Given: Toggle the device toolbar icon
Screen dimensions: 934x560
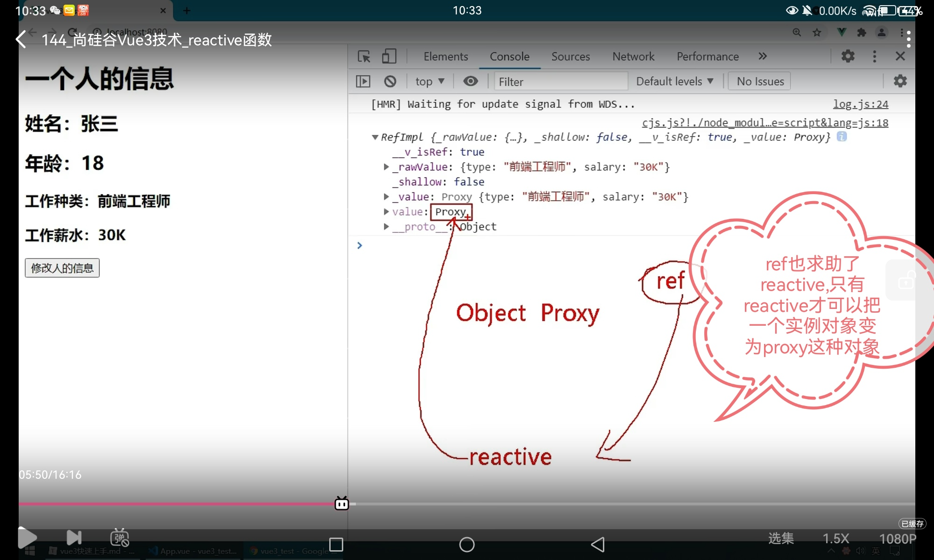Looking at the screenshot, I should 389,56.
